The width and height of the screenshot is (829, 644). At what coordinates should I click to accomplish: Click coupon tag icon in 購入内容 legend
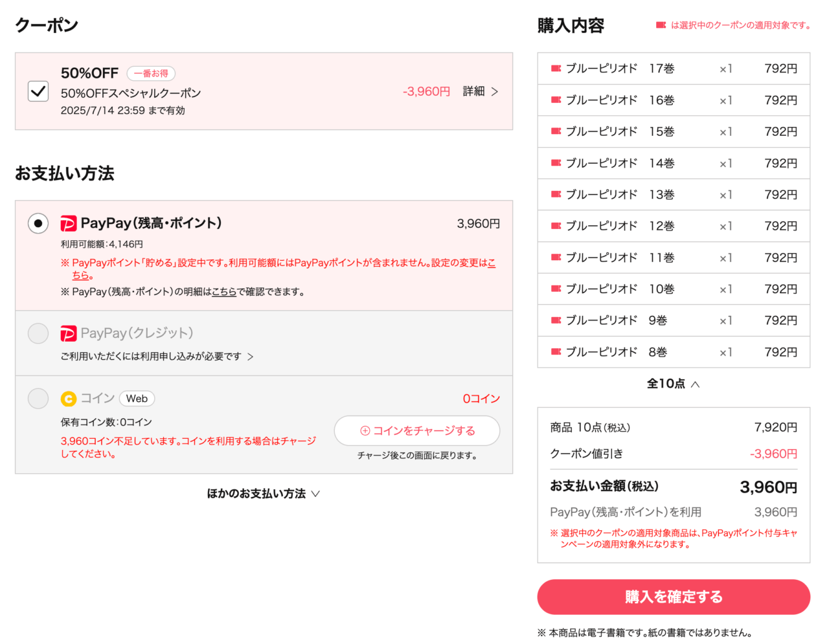tap(661, 25)
